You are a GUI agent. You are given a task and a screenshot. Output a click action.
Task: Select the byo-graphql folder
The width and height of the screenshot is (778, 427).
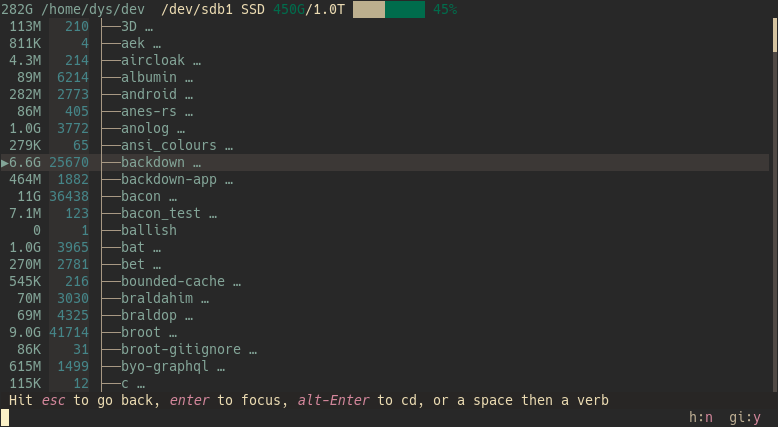pyautogui.click(x=164, y=366)
